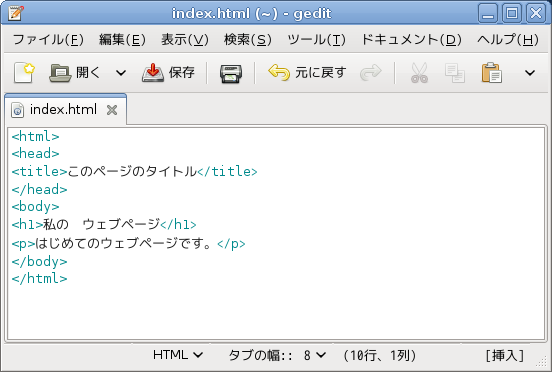Minimize the gedit window

488,14
